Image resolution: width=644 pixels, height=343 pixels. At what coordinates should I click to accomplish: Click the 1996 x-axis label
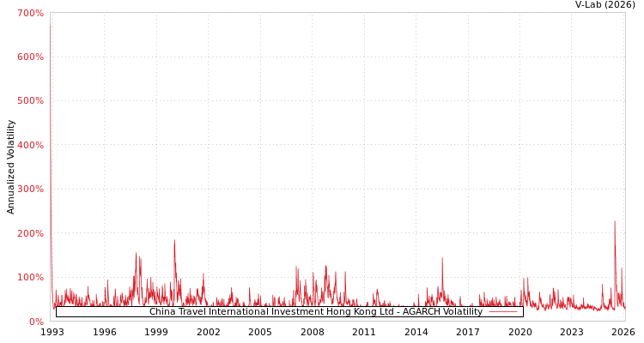[104, 332]
